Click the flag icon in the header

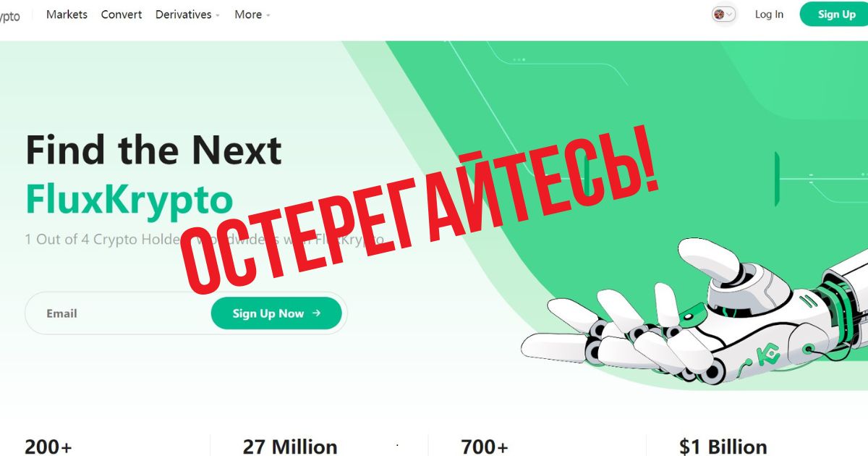coord(719,14)
